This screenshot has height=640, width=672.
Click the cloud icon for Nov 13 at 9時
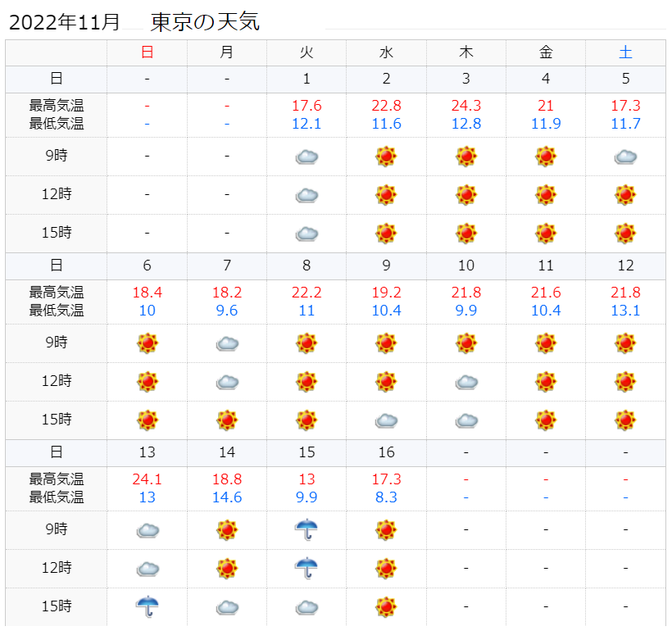tap(148, 531)
